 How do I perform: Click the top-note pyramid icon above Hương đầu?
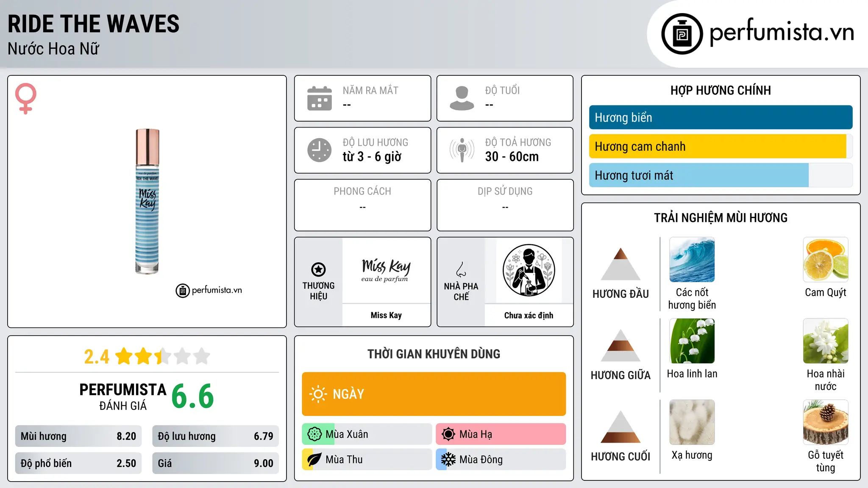(620, 264)
